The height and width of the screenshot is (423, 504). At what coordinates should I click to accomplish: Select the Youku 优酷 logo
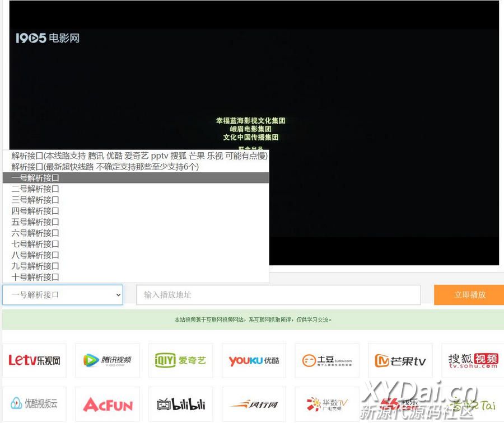click(254, 360)
